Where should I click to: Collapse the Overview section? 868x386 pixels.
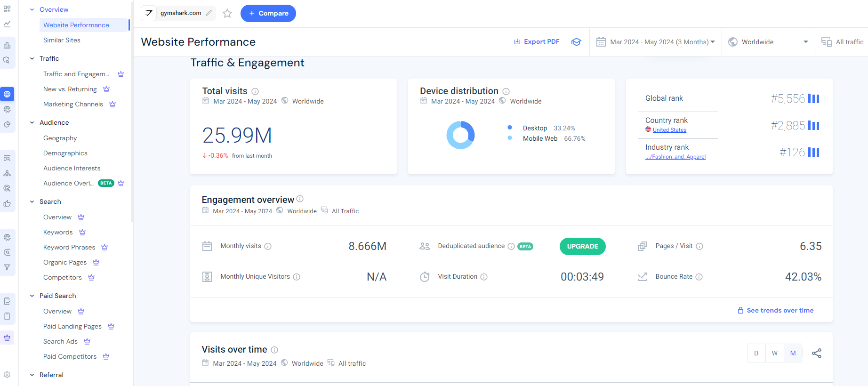click(32, 9)
